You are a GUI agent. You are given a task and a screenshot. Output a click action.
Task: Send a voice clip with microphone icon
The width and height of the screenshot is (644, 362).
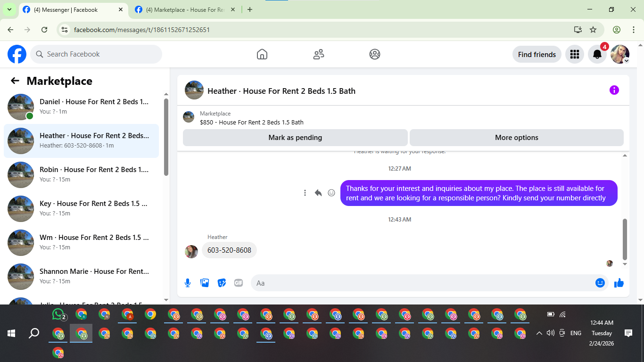(188, 283)
